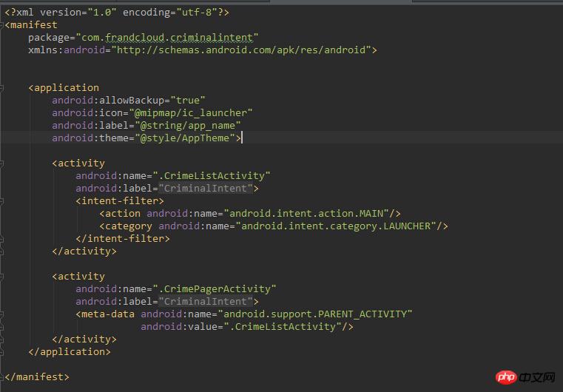Click "android.intent.category.LAUNCHER" string
This screenshot has width=563, height=392.
coord(336,226)
